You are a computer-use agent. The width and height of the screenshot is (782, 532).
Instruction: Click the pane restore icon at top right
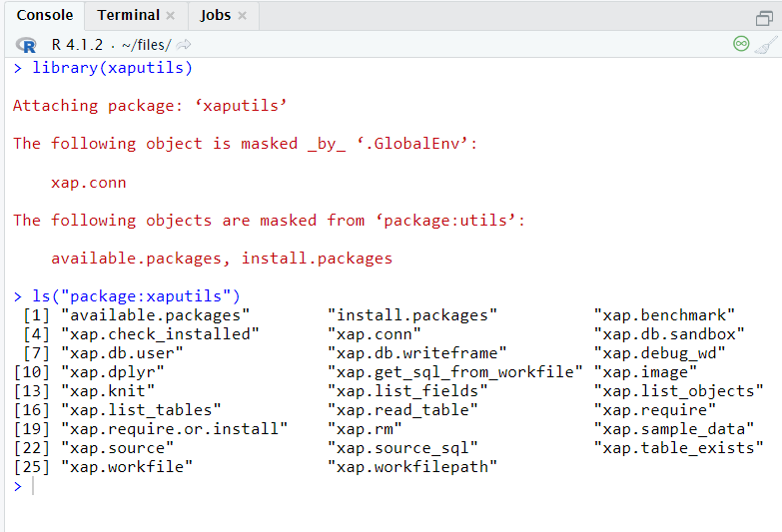(x=764, y=17)
